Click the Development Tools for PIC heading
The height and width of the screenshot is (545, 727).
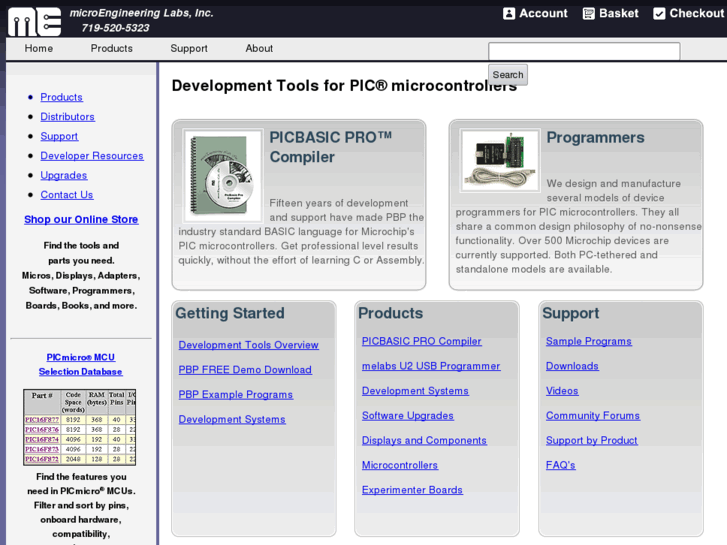pyautogui.click(x=344, y=86)
